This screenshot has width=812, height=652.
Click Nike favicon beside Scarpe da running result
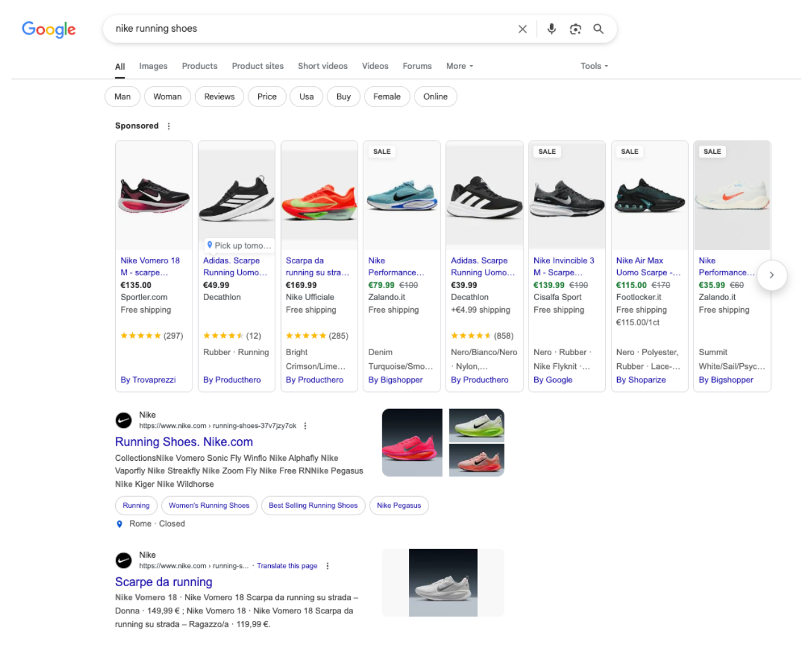point(123,560)
